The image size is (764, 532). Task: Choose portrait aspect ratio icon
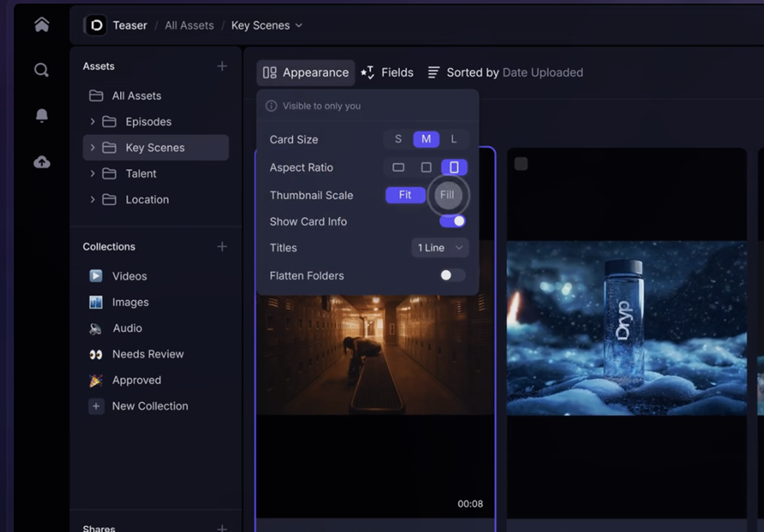(454, 167)
